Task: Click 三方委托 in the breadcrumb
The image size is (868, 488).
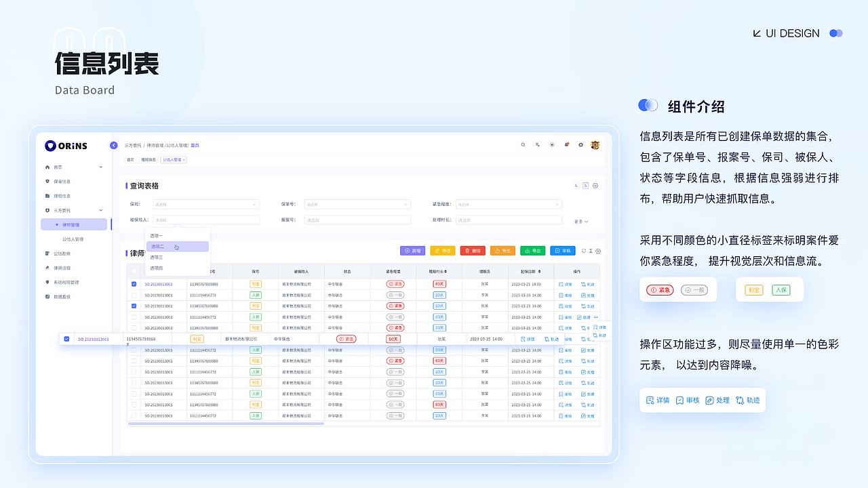Action: (x=133, y=145)
